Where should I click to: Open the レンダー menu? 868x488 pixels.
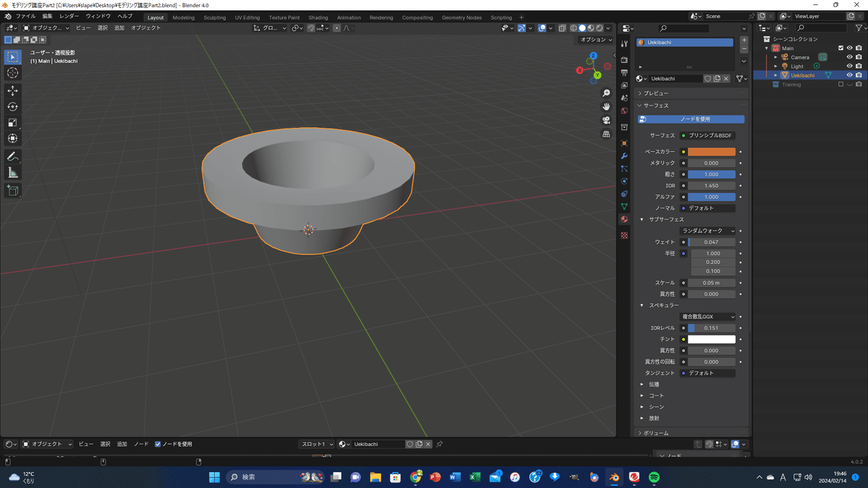pos(69,16)
